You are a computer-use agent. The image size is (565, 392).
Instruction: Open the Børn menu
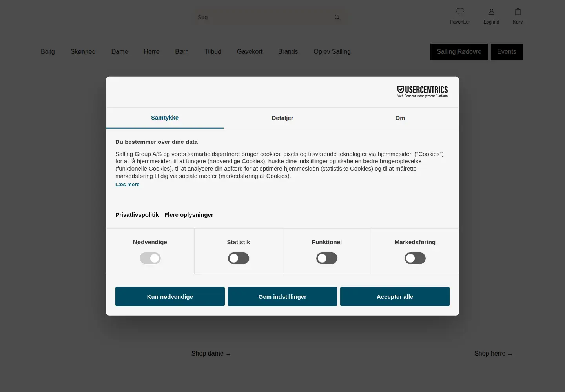click(182, 52)
